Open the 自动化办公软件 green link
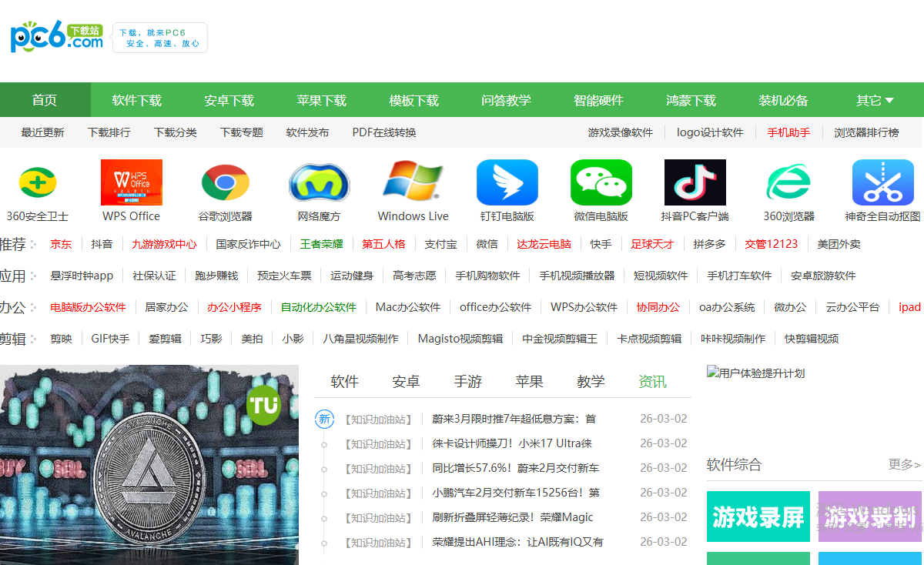This screenshot has height=565, width=924. click(319, 307)
